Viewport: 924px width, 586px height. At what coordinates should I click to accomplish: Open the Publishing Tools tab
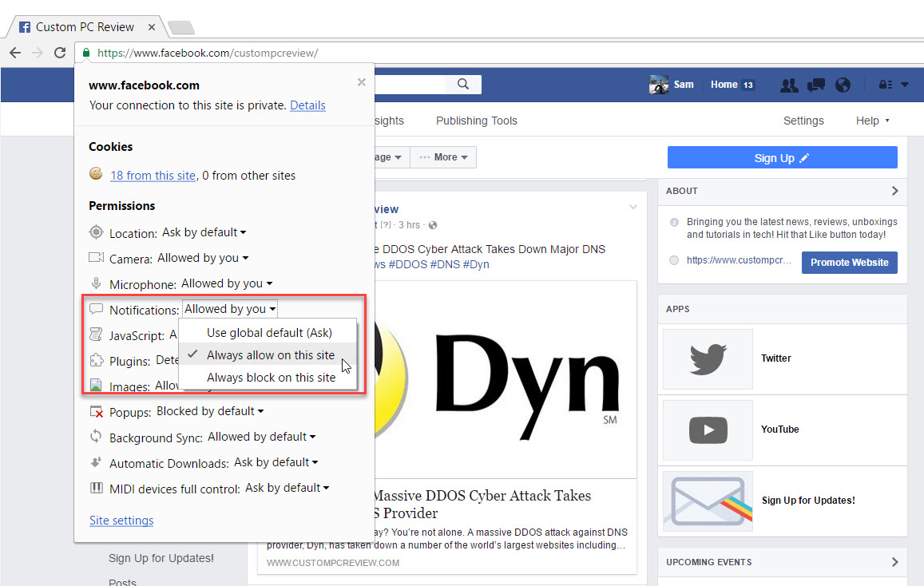tap(476, 121)
